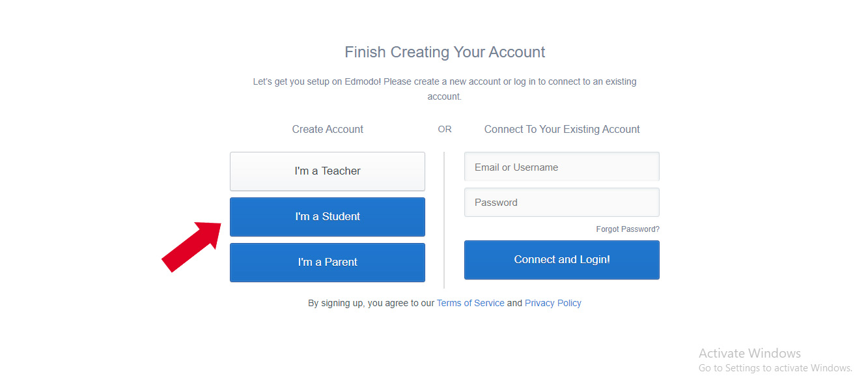Click the "Connect and Login!" button
This screenshot has height=385, width=868.
tap(561, 259)
